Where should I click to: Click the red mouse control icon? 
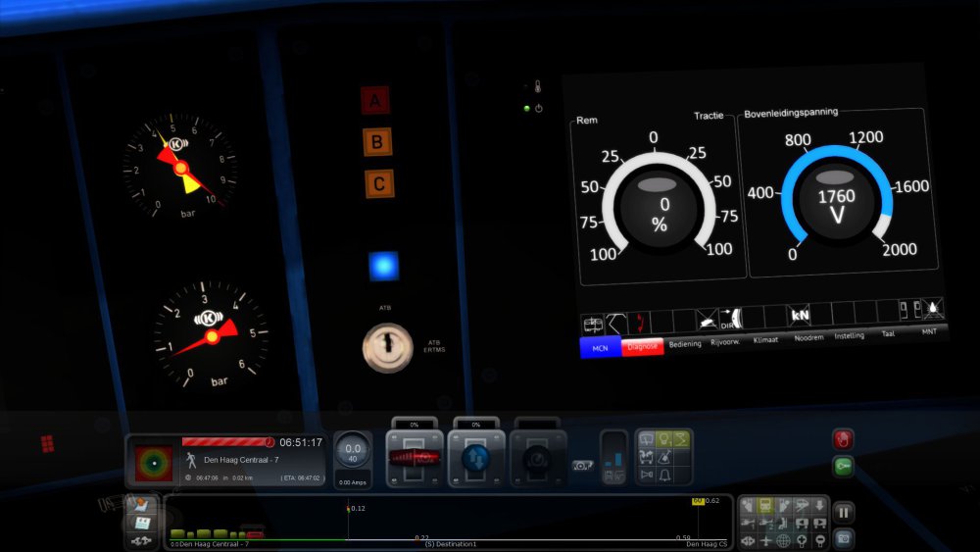tap(843, 438)
